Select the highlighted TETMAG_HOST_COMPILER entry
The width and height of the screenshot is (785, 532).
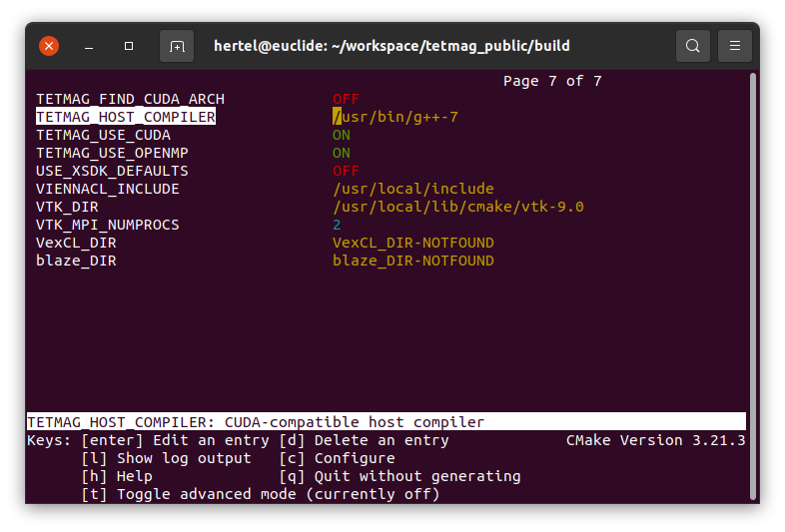[x=126, y=117]
